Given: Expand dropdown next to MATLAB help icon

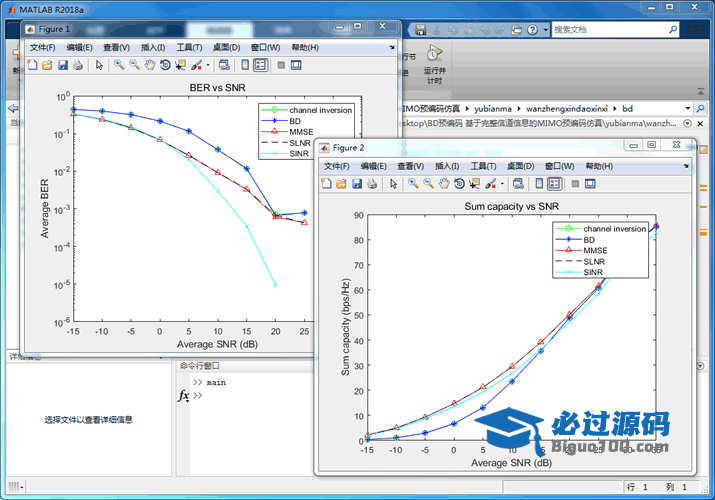Looking at the screenshot, I should tap(545, 30).
